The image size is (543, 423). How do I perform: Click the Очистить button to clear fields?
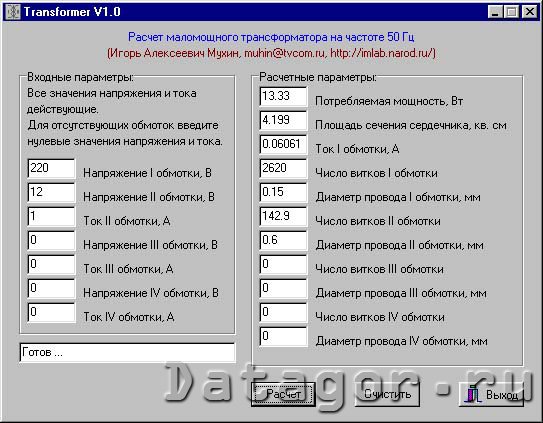point(387,394)
